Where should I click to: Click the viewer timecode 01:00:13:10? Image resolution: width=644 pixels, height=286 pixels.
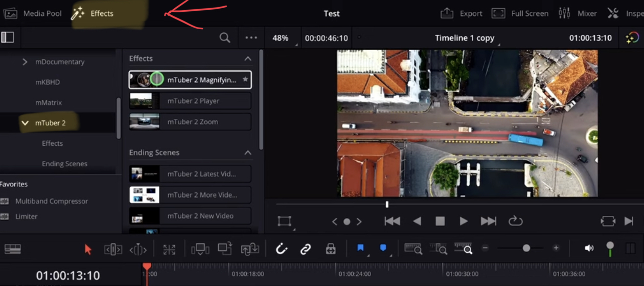[590, 38]
